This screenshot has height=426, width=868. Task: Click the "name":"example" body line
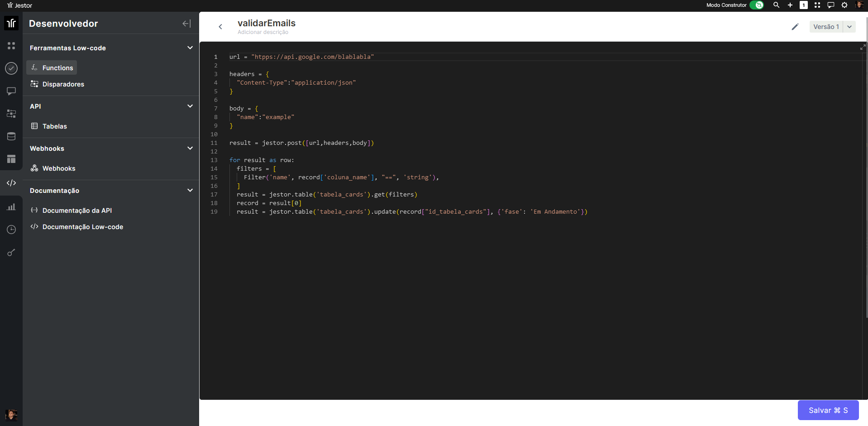pyautogui.click(x=266, y=117)
